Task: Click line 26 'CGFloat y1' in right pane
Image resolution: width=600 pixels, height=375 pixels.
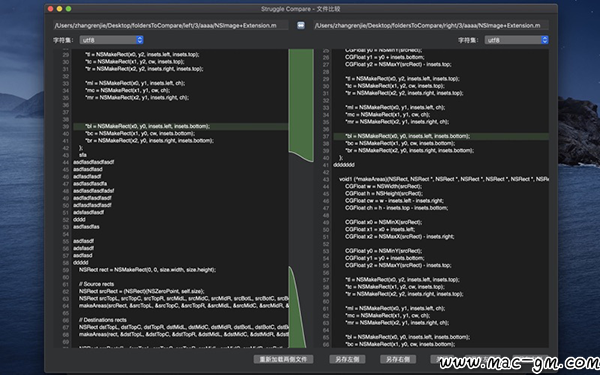Action: 385,57
